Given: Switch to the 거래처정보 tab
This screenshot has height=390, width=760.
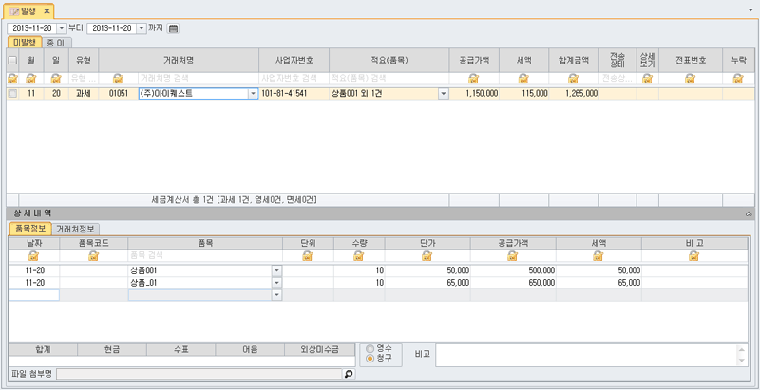Looking at the screenshot, I should tap(76, 229).
